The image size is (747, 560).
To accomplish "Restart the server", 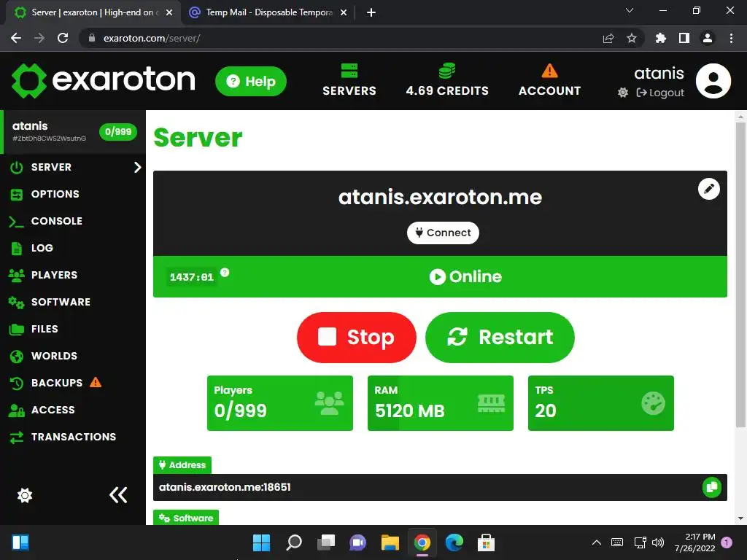I will (x=500, y=337).
